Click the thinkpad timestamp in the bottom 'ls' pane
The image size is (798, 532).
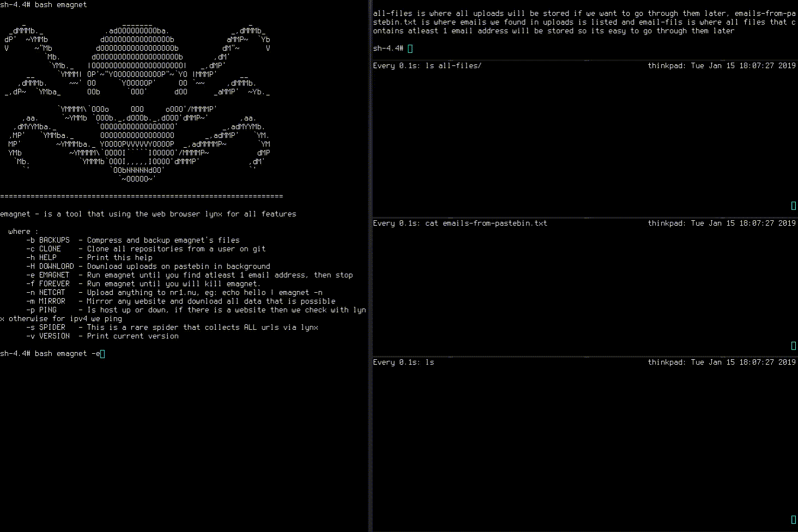click(722, 362)
